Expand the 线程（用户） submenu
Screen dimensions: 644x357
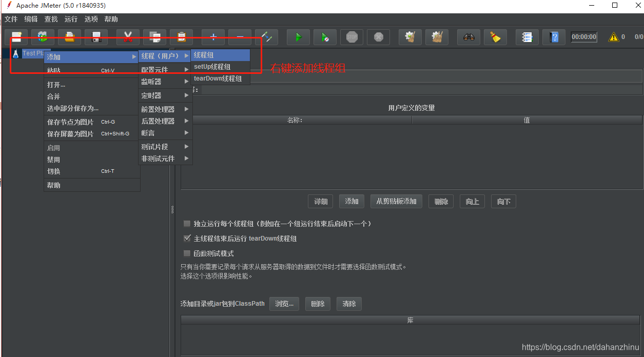pyautogui.click(x=165, y=55)
